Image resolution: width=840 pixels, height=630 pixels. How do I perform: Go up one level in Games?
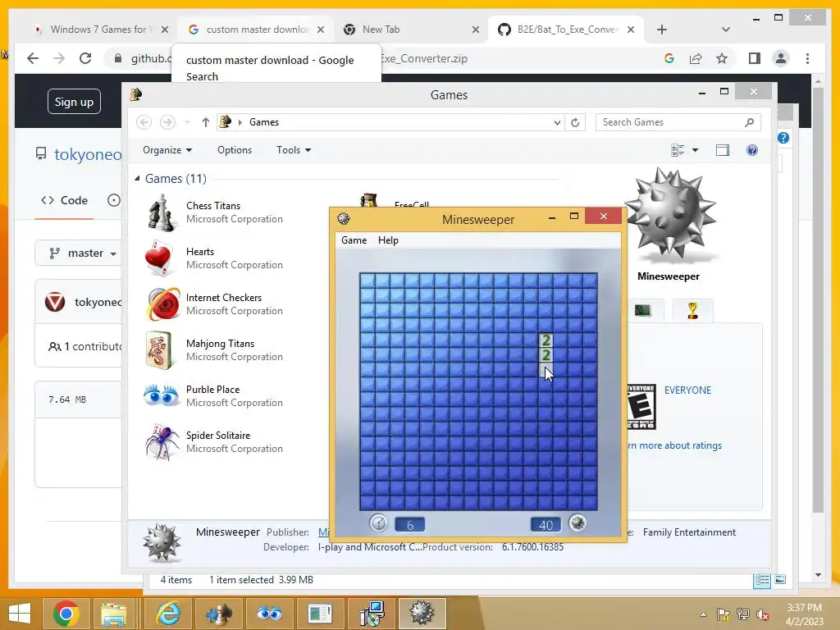pos(205,122)
